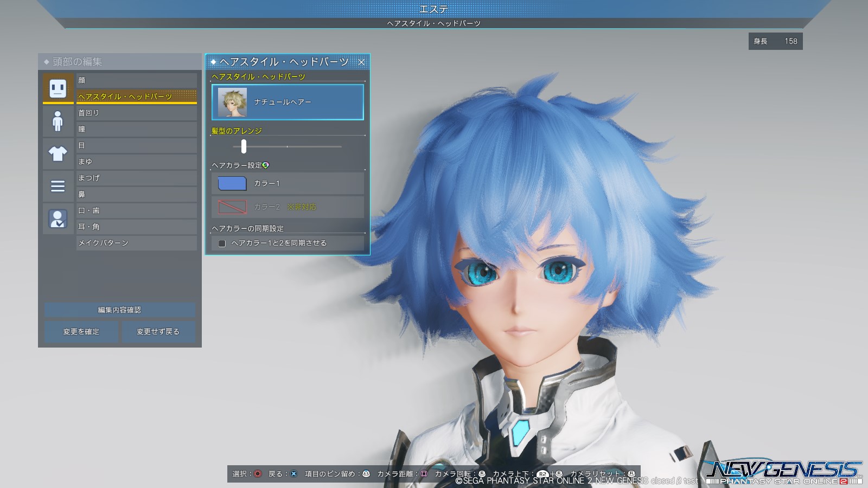This screenshot has width=868, height=488.
Task: Click the ナチュールヘアー hairstyle thumbnail
Action: pos(232,102)
